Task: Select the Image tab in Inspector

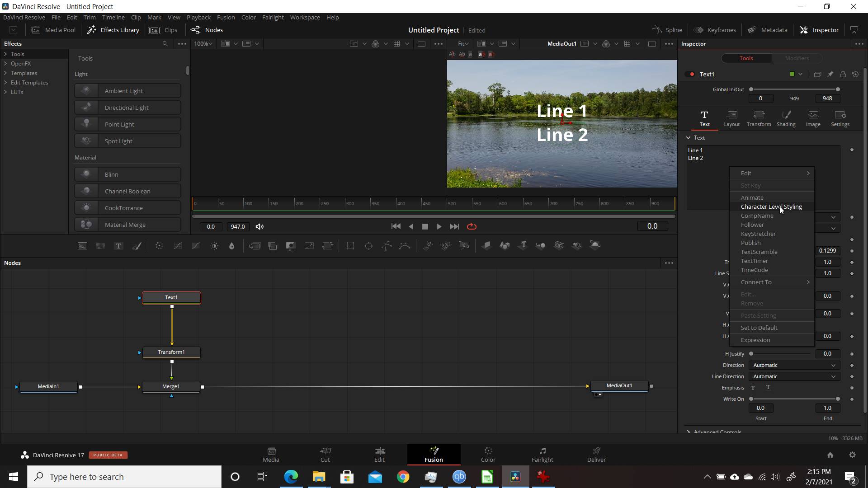Action: [x=813, y=118]
